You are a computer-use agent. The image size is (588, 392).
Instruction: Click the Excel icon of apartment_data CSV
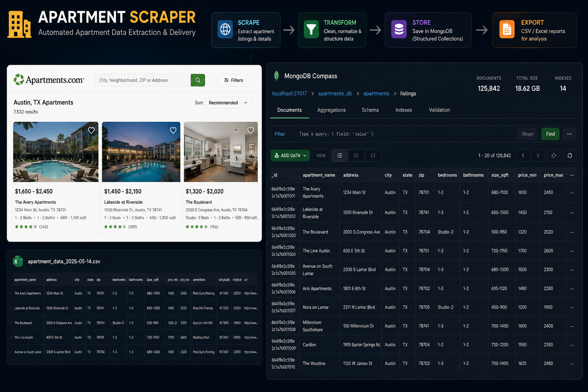pyautogui.click(x=18, y=261)
